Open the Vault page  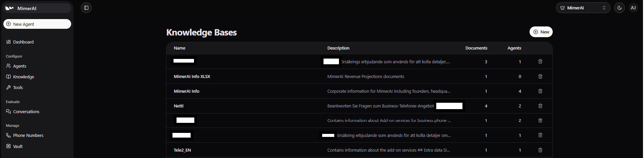(18, 146)
